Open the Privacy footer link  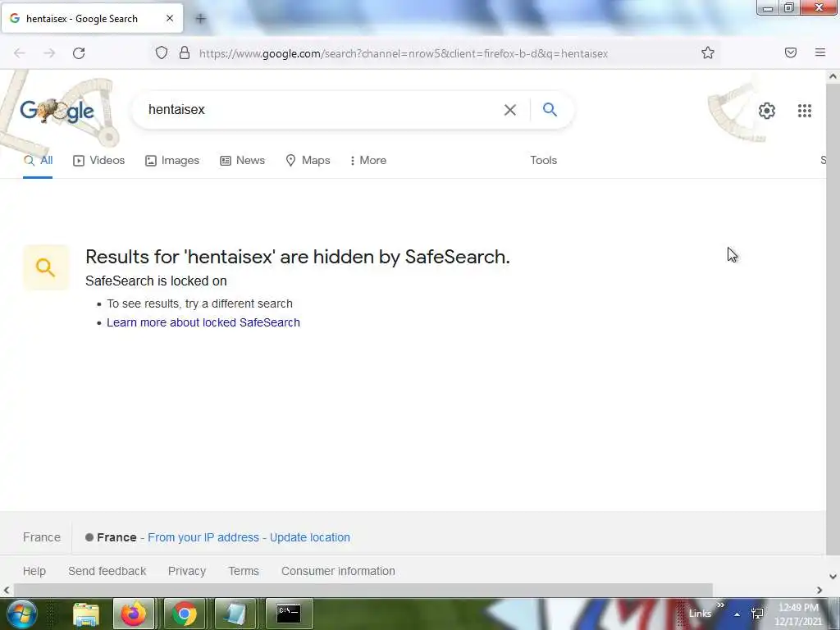pyautogui.click(x=187, y=571)
